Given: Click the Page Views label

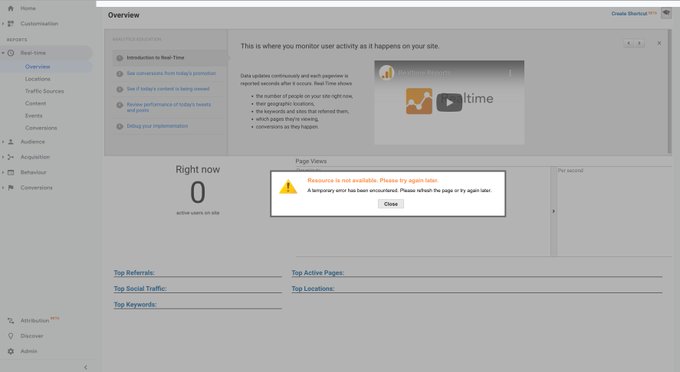Looking at the screenshot, I should click(311, 161).
